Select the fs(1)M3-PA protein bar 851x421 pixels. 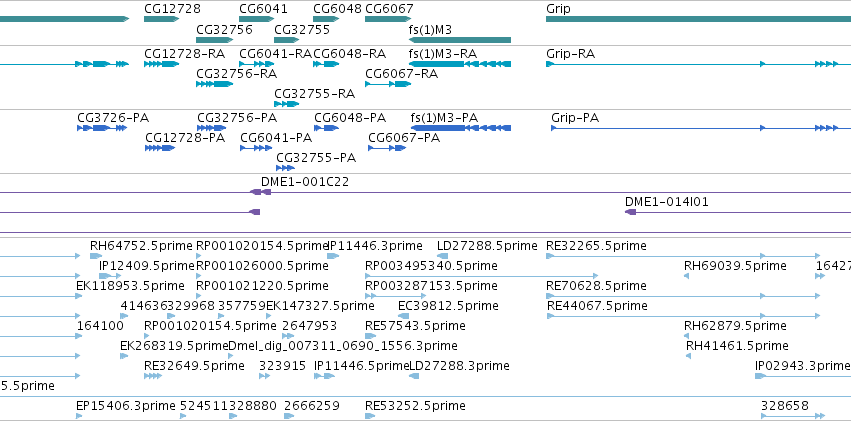461,128
